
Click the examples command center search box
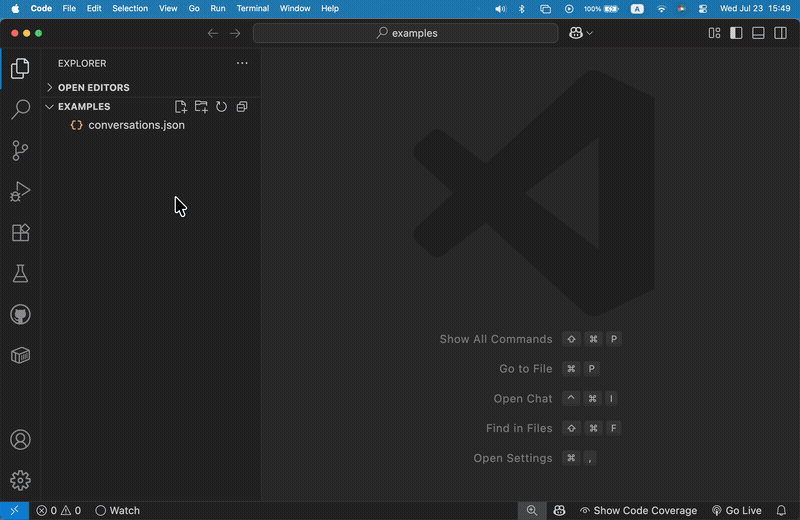(406, 33)
